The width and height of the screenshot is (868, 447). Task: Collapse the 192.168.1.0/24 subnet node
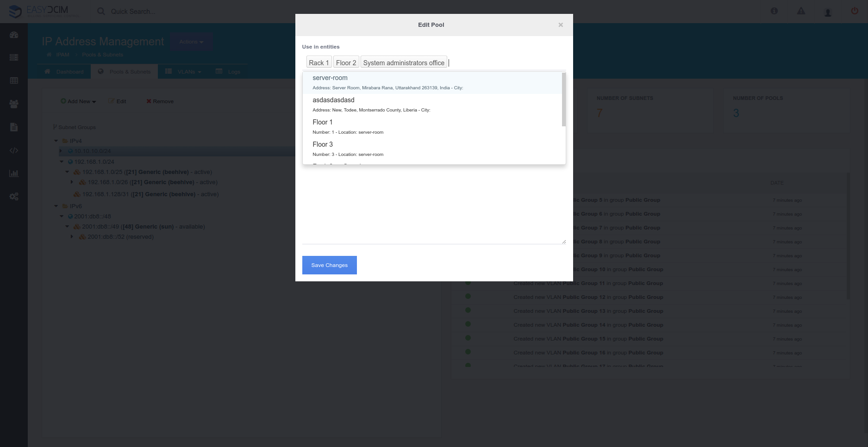(x=62, y=161)
